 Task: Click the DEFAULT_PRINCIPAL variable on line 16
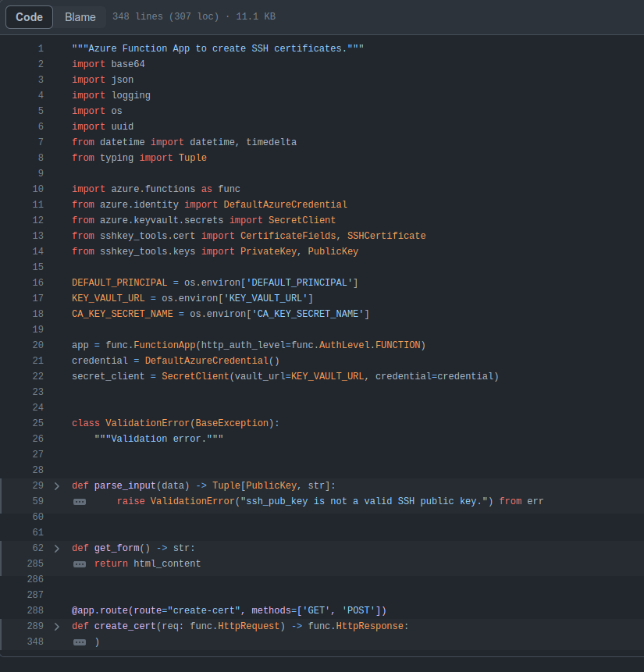pyautogui.click(x=119, y=283)
